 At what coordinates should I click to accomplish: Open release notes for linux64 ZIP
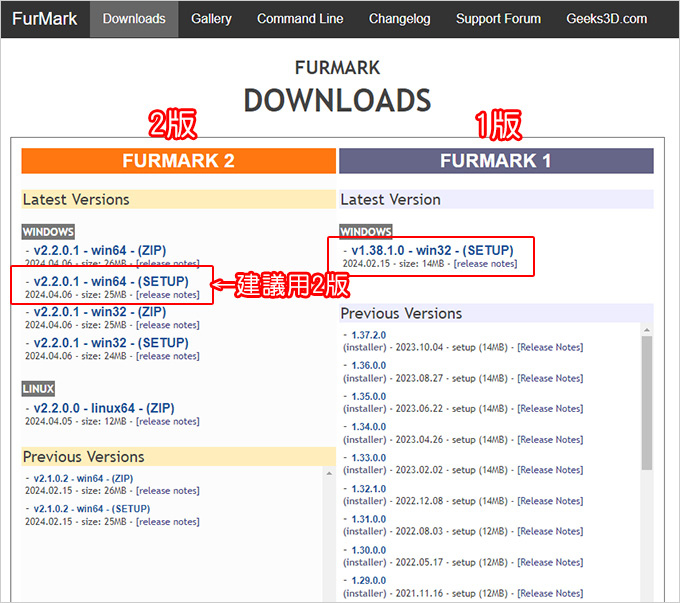click(168, 422)
